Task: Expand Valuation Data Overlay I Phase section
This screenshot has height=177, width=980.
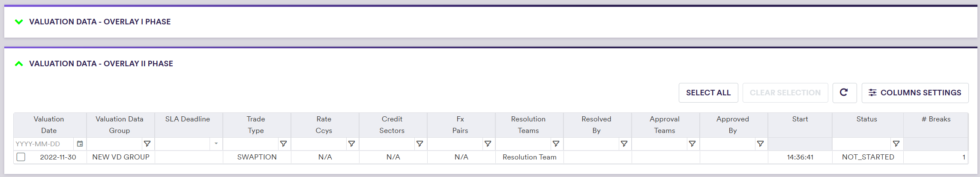Action: [19, 22]
